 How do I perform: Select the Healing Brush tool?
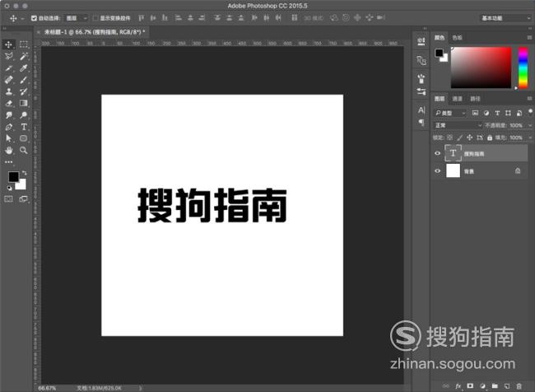click(x=9, y=80)
